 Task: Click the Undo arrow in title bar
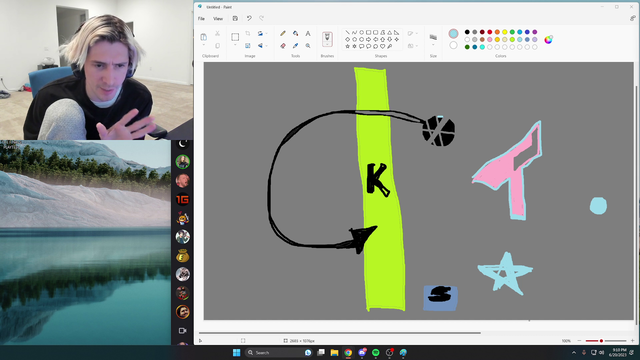(x=249, y=18)
